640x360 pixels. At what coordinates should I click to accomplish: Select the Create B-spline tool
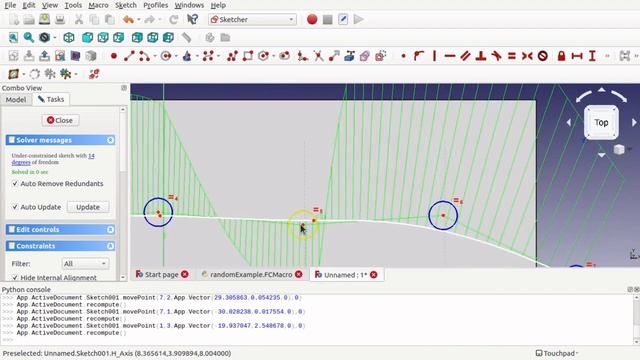[x=208, y=56]
